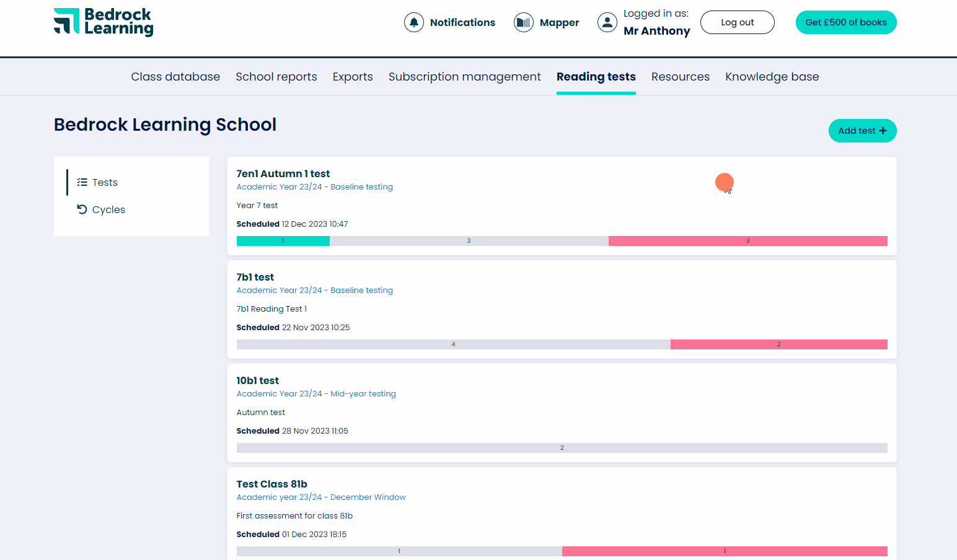The height and width of the screenshot is (560, 957).
Task: Click the Log out button
Action: [x=737, y=22]
